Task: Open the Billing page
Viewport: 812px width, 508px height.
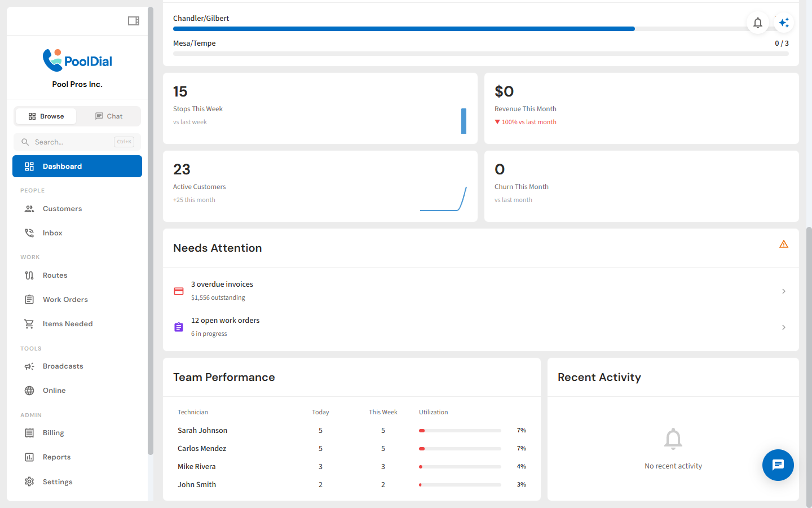Action: 77,433
